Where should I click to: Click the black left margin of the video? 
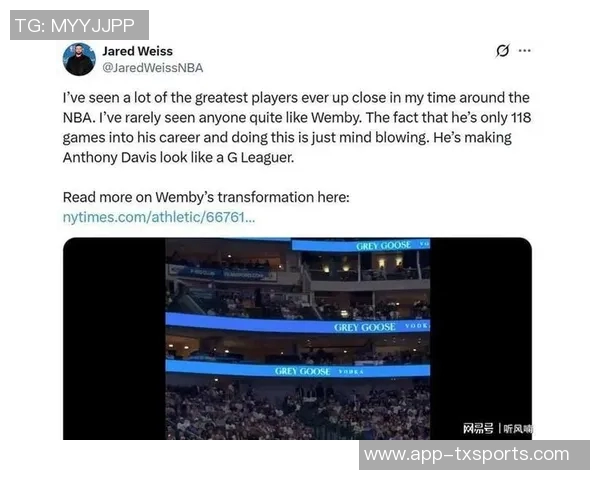[x=114, y=338]
